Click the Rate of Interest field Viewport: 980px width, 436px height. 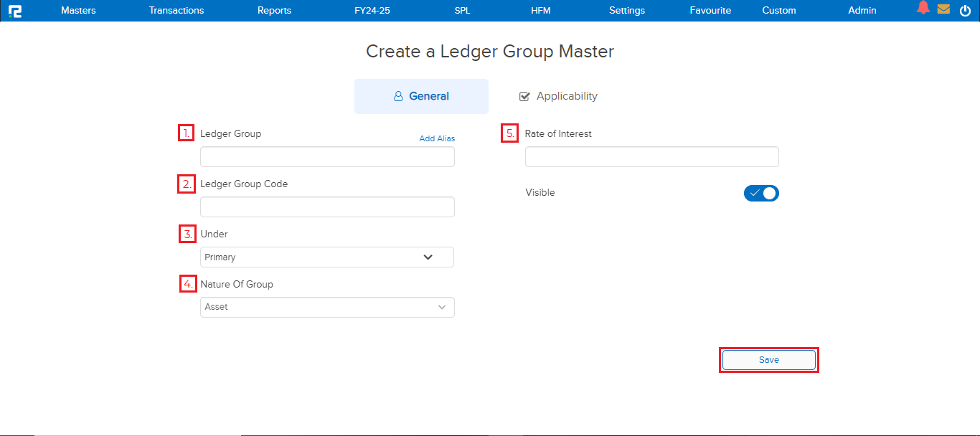point(651,157)
